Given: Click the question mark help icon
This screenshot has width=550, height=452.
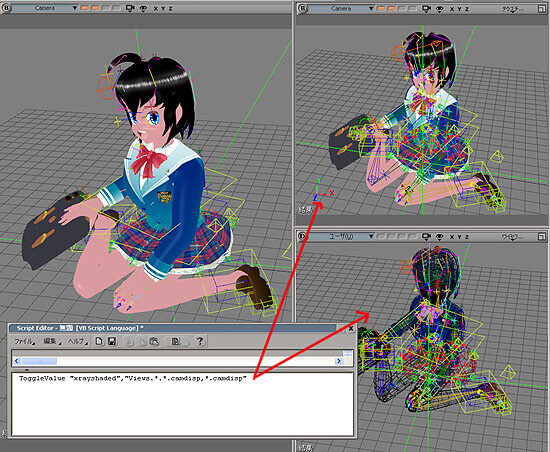Looking at the screenshot, I should coord(200,341).
